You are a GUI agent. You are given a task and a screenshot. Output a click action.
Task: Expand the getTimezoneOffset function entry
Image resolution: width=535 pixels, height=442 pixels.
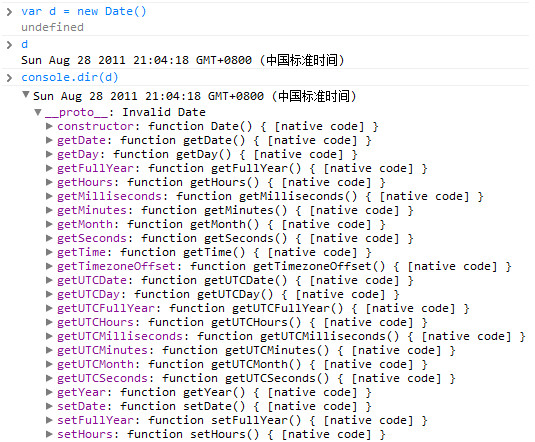[x=49, y=266]
